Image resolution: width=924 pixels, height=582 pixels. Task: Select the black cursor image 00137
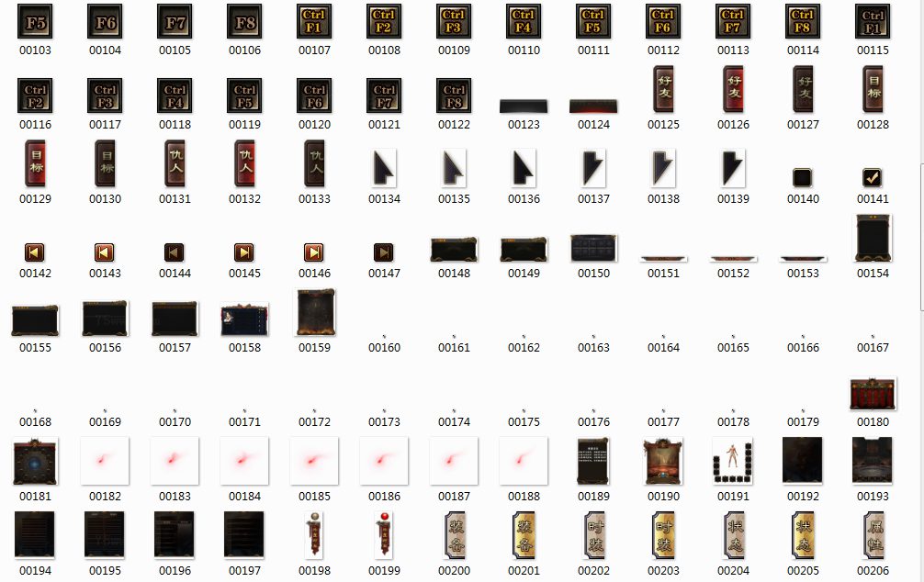coord(593,168)
